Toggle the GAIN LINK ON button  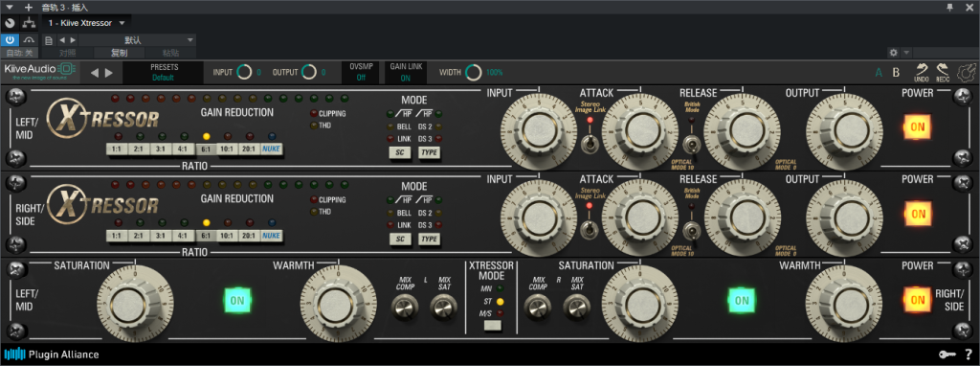[405, 72]
